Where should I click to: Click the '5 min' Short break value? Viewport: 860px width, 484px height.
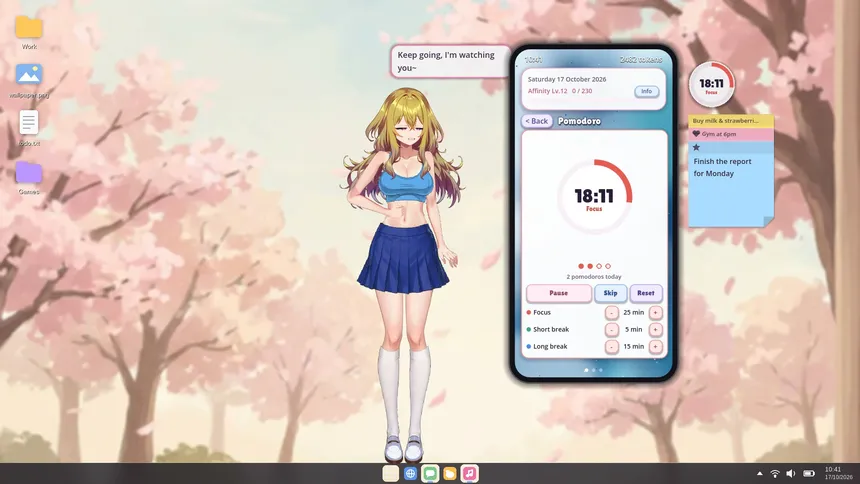(633, 329)
